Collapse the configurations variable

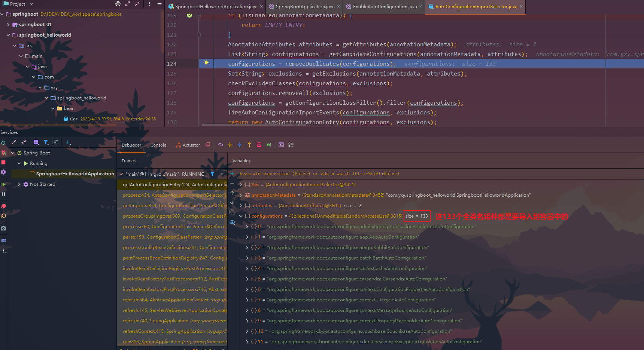coord(241,216)
